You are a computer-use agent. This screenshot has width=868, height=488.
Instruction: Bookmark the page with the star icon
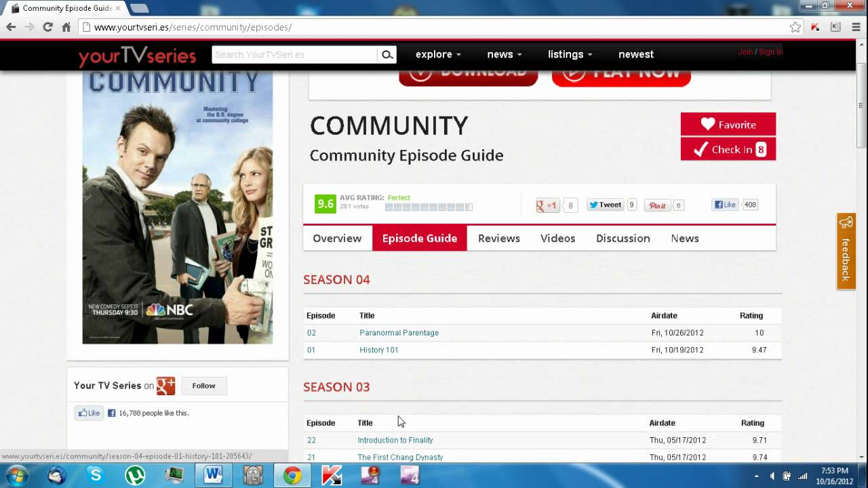(x=795, y=27)
